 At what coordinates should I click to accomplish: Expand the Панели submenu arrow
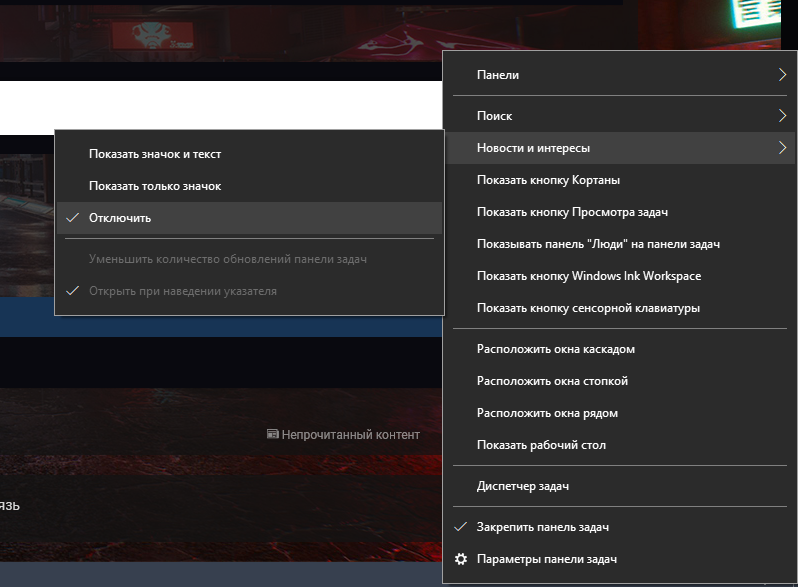pyautogui.click(x=781, y=75)
